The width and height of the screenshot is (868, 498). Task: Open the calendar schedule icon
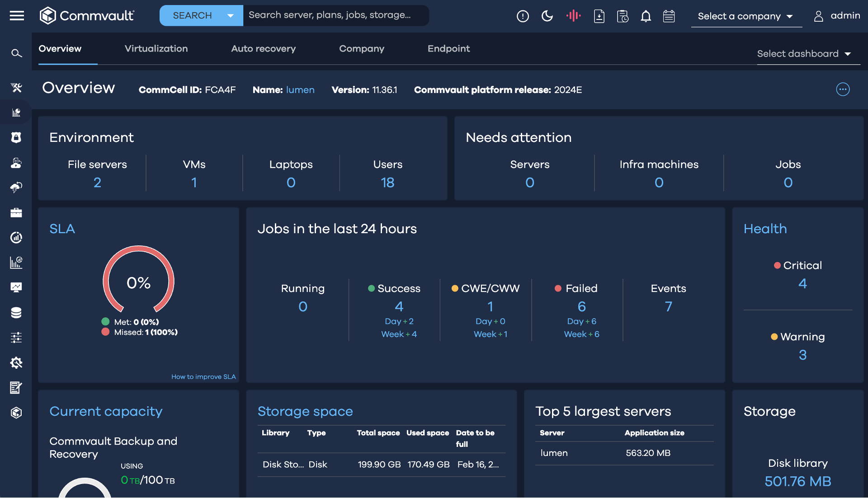pos(669,16)
